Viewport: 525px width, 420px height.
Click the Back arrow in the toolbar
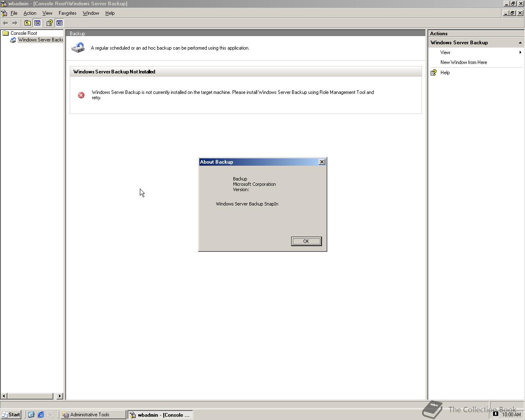(5, 23)
